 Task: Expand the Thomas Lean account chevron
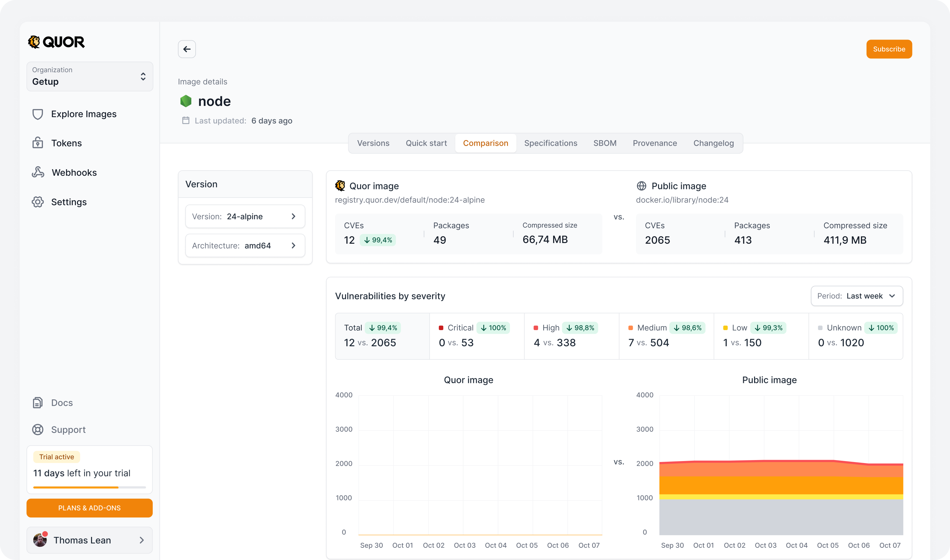click(x=142, y=540)
